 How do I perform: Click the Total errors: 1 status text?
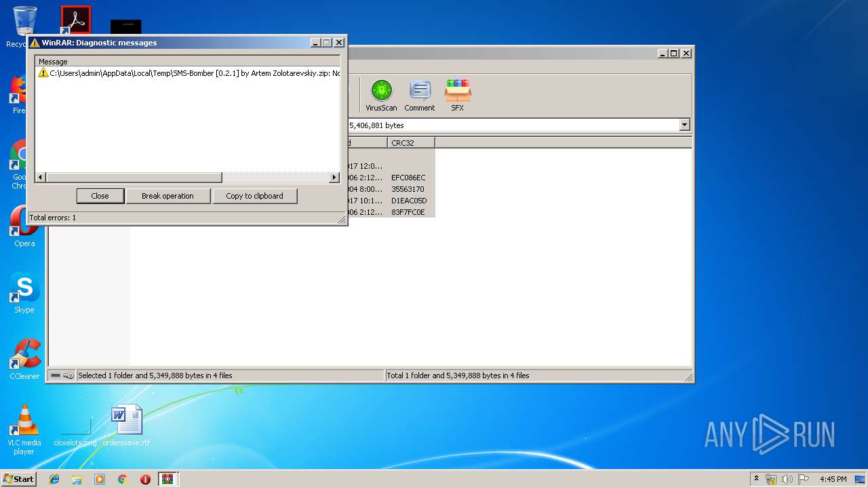52,218
